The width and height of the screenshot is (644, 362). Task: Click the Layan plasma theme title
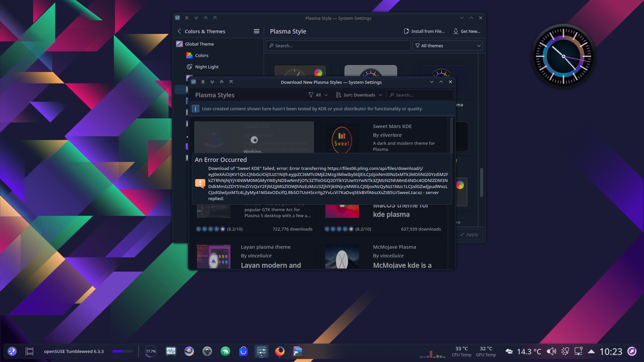coord(266,247)
